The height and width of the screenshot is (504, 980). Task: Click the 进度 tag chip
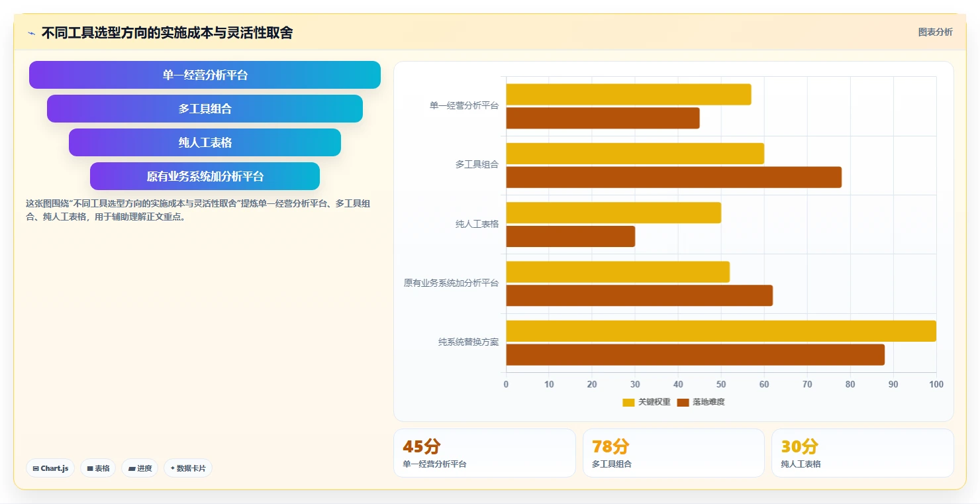[140, 468]
